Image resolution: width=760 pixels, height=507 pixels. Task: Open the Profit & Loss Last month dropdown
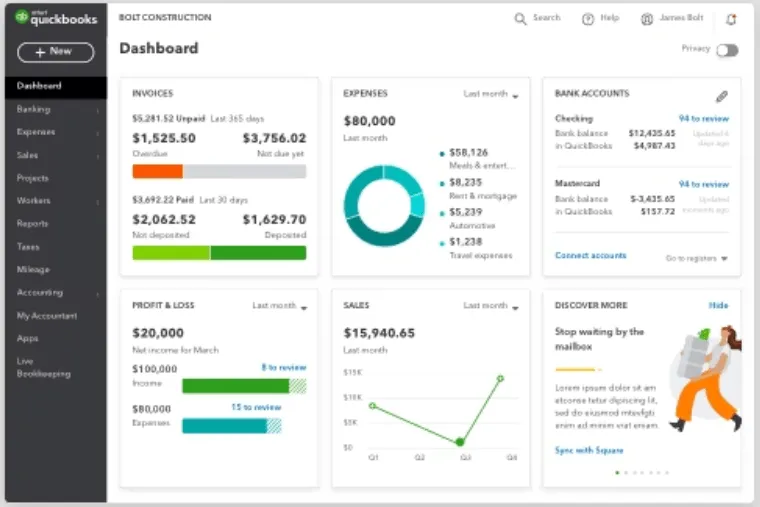click(280, 306)
